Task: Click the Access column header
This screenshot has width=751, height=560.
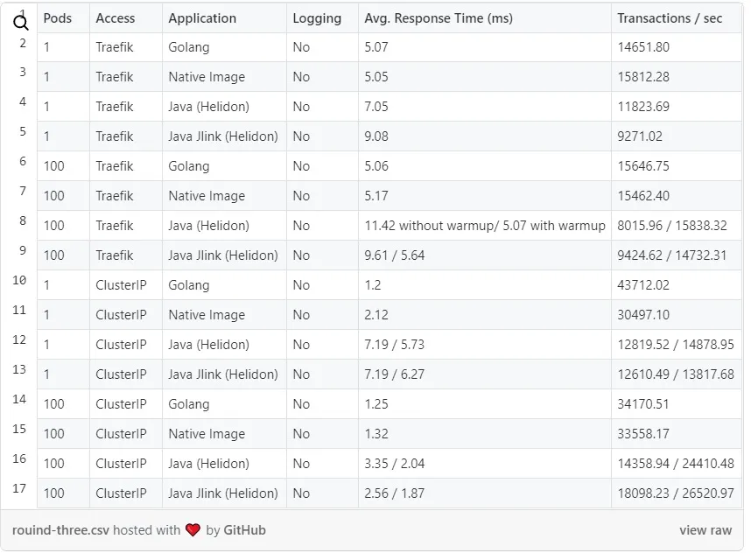Action: pos(116,17)
